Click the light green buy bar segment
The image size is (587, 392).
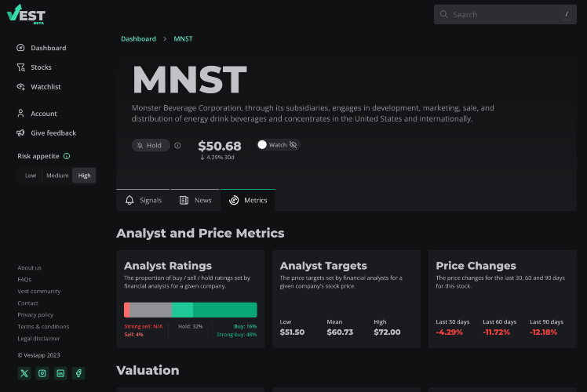coord(182,310)
